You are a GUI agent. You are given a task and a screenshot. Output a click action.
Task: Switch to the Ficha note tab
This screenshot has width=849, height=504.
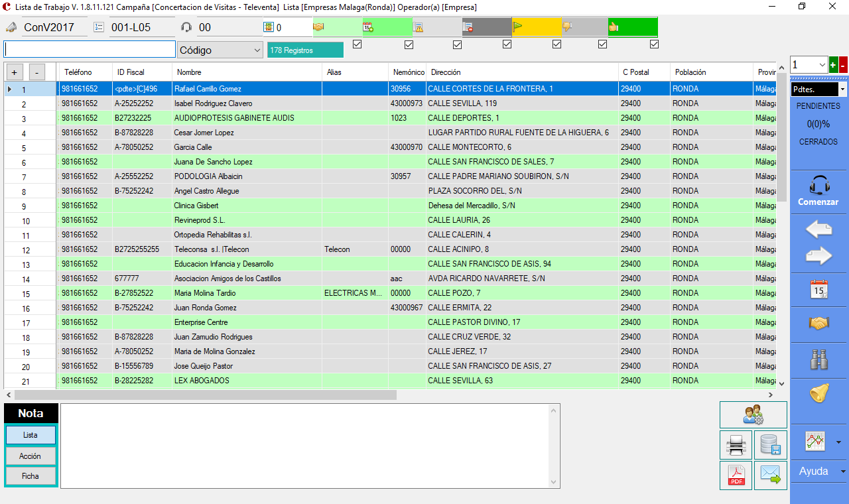coord(31,476)
